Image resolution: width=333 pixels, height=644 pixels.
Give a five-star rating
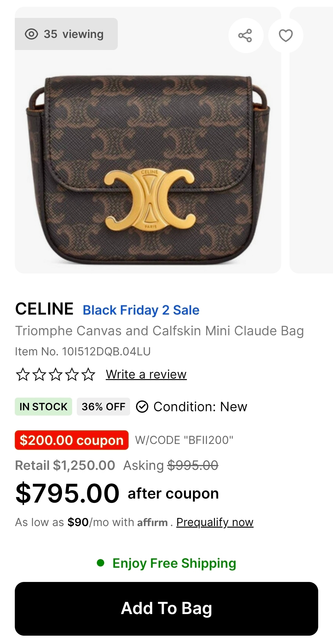[88, 374]
